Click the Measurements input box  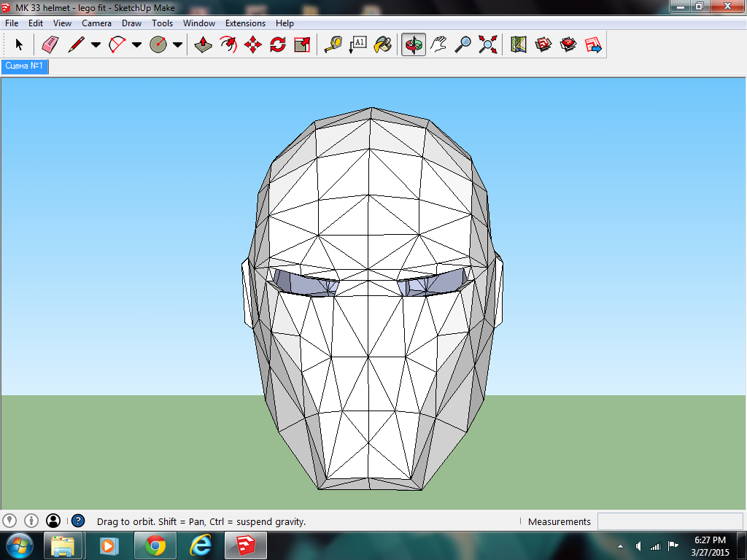tap(670, 521)
